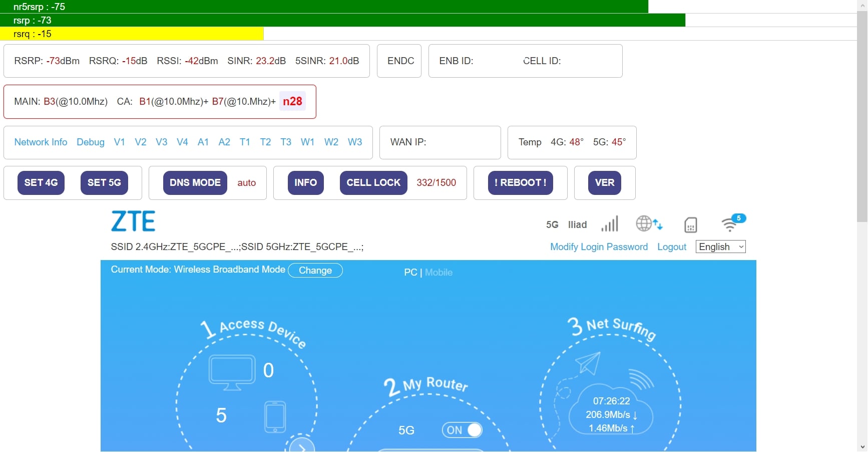Click the Wi-Fi connected devices icon
This screenshot has height=452, width=868.
(731, 223)
